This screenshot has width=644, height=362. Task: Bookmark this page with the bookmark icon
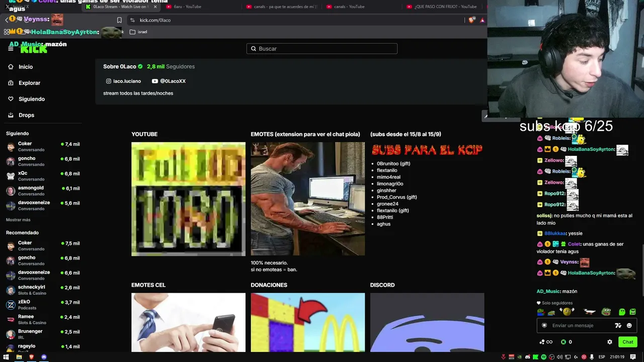point(119,20)
